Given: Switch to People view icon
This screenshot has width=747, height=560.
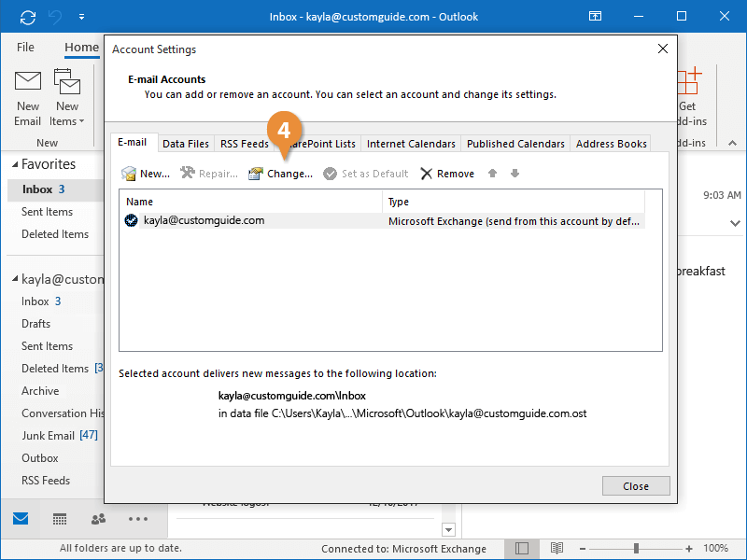Looking at the screenshot, I should pyautogui.click(x=99, y=519).
